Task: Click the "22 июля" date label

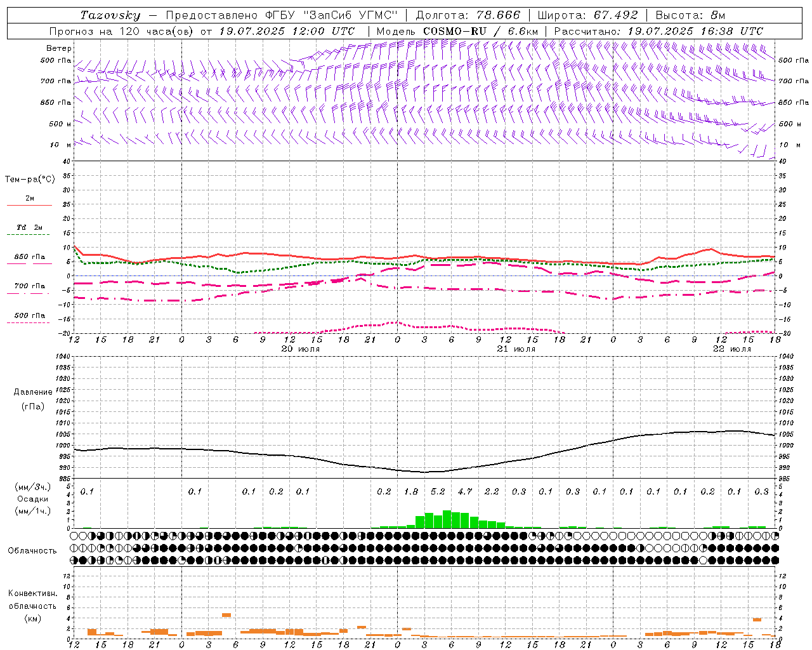Action: (x=732, y=349)
